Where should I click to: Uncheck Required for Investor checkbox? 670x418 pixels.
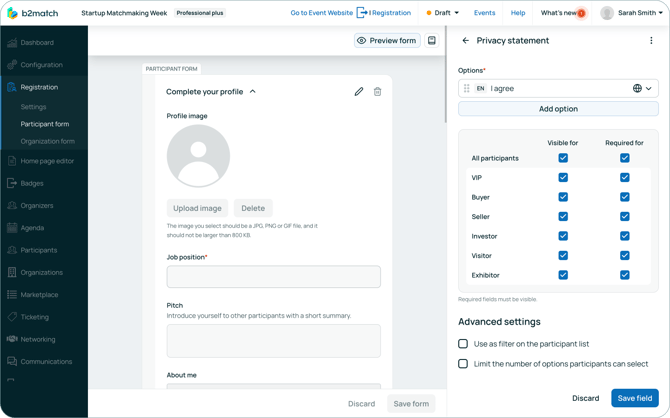624,236
